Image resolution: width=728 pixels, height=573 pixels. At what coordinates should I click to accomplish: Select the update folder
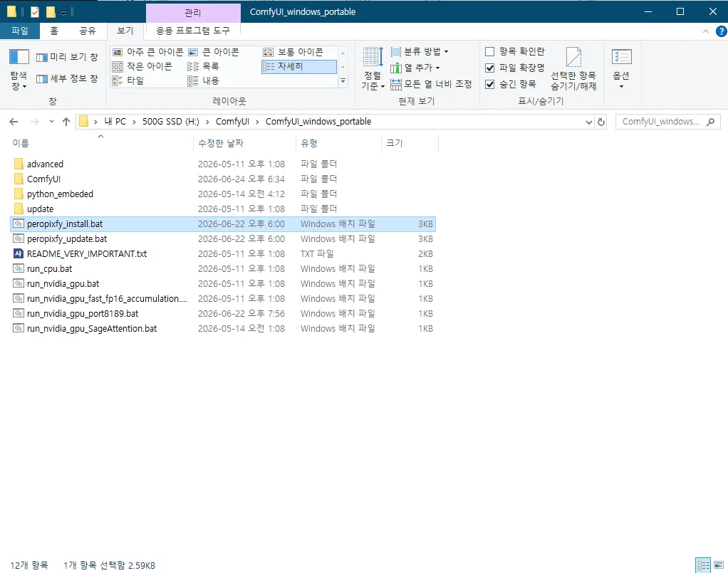point(222,209)
